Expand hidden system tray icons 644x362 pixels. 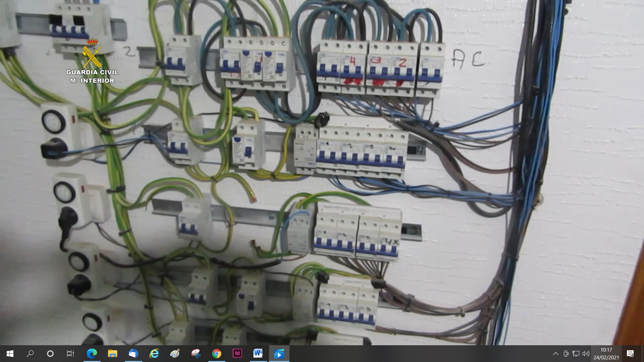pos(556,354)
